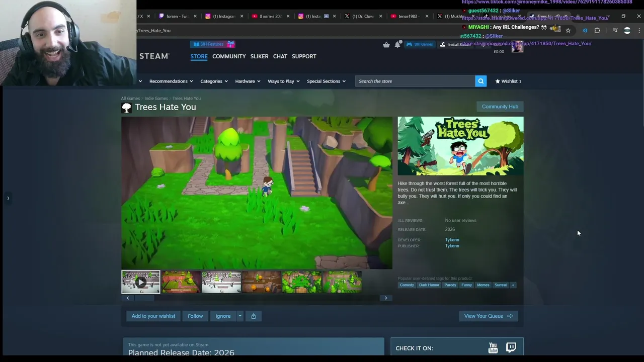
Task: Open the SUPPORT menu item
Action: 304,56
